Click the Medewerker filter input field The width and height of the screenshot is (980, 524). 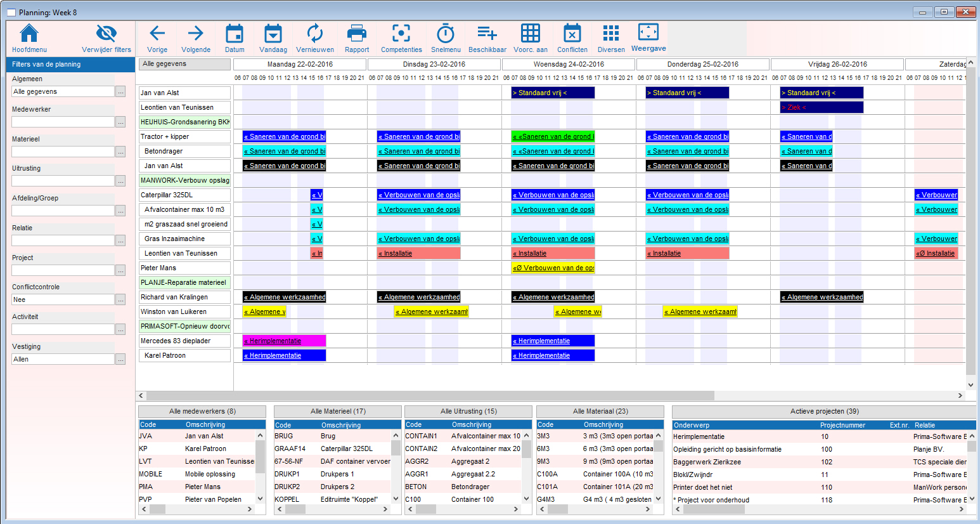pyautogui.click(x=63, y=122)
